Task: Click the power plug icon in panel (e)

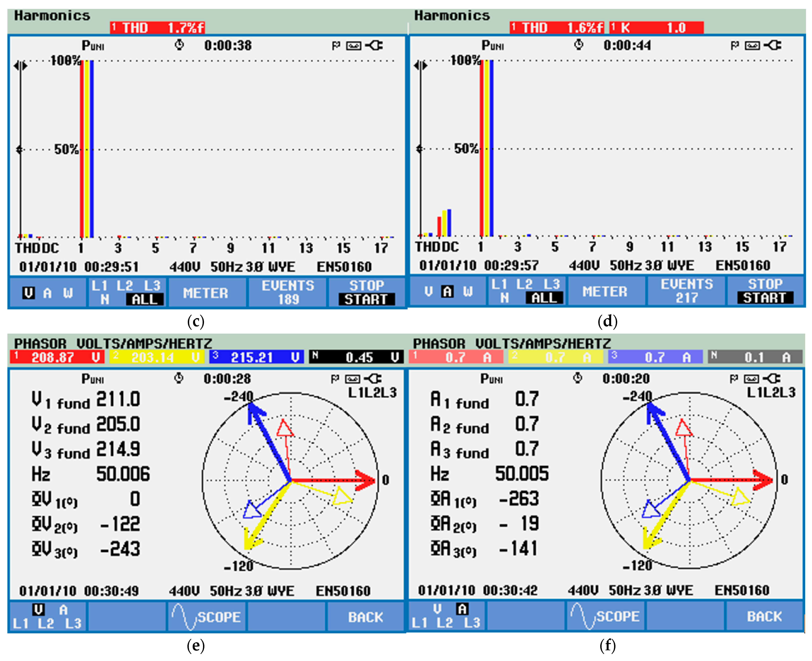Action: [x=373, y=379]
